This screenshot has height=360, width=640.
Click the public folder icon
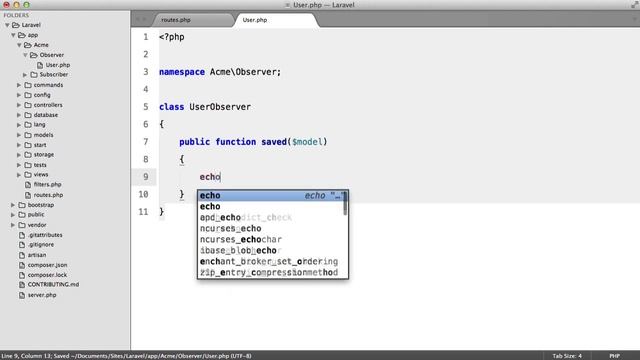pyautogui.click(x=22, y=215)
